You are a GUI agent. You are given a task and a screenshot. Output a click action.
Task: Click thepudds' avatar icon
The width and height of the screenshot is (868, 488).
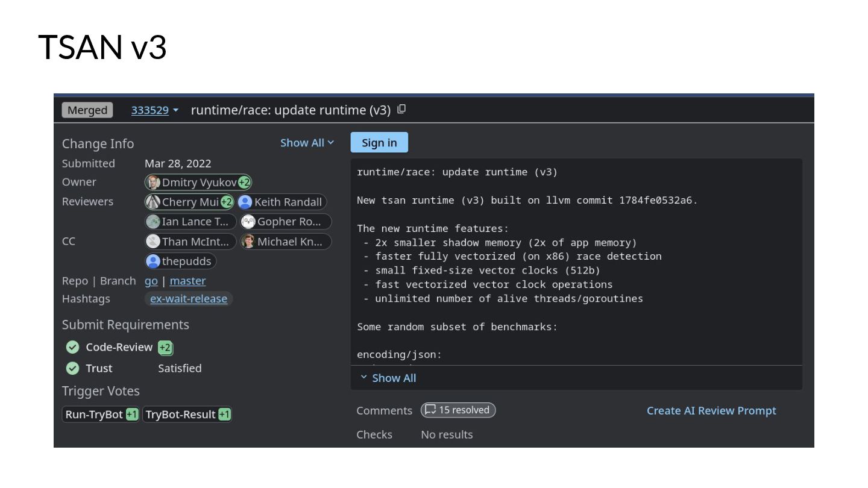(x=154, y=261)
